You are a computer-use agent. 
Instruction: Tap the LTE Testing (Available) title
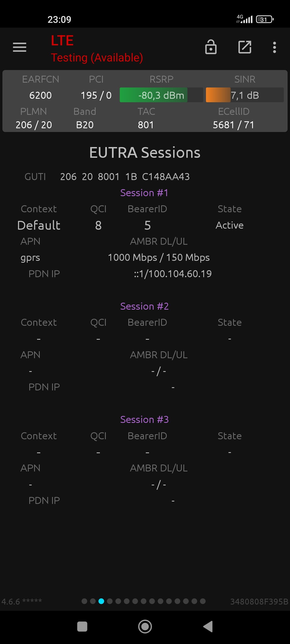pos(97,49)
